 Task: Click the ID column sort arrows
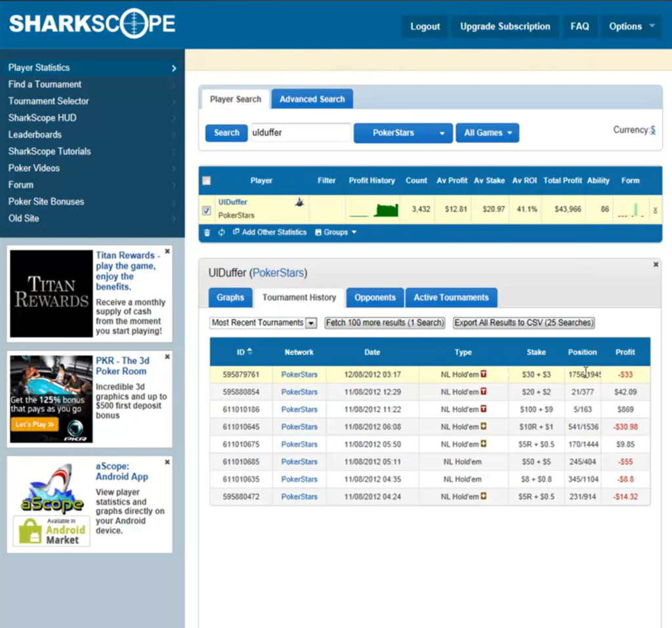click(250, 352)
